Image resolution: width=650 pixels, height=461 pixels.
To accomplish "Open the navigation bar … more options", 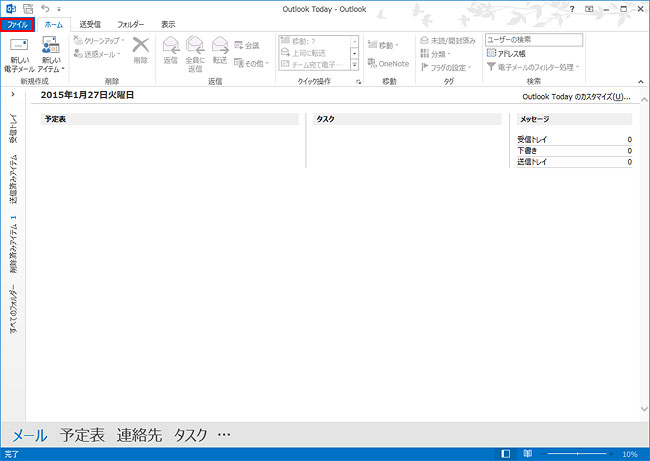I will [x=224, y=434].
